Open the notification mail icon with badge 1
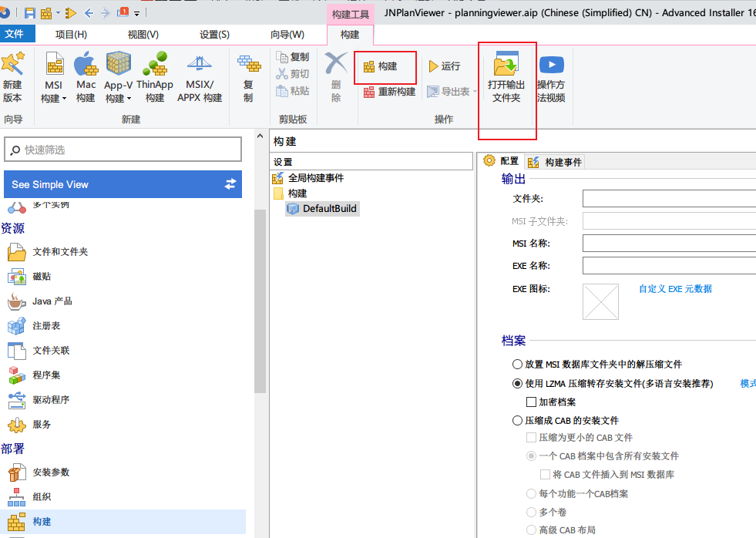Image resolution: width=756 pixels, height=538 pixels. [x=123, y=12]
